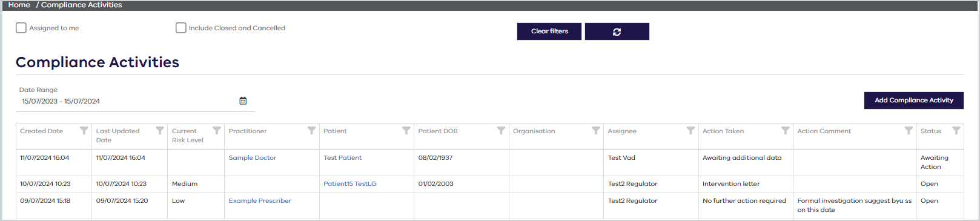Filter the Patient column

[x=406, y=131]
